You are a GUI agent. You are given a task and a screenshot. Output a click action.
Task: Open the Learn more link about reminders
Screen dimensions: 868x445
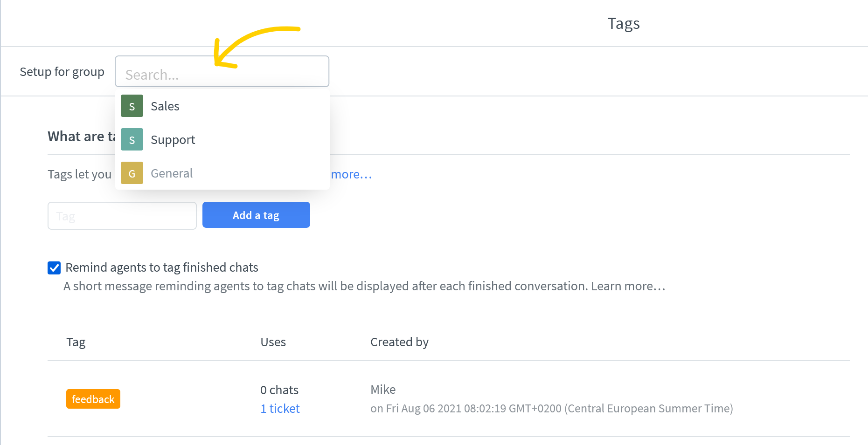tap(628, 286)
